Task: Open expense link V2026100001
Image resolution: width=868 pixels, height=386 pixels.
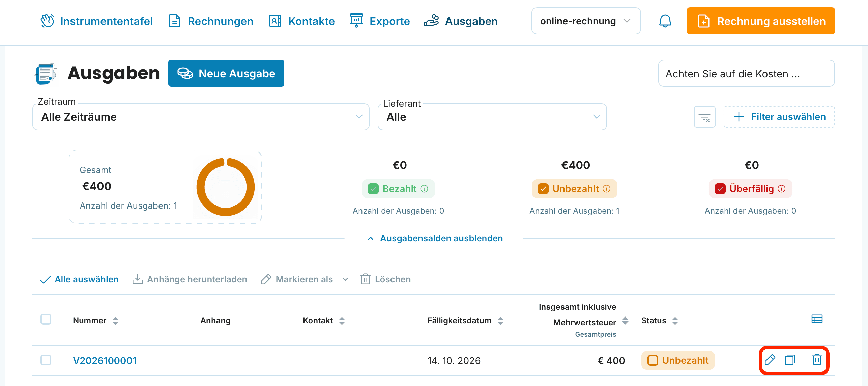Action: click(x=105, y=360)
